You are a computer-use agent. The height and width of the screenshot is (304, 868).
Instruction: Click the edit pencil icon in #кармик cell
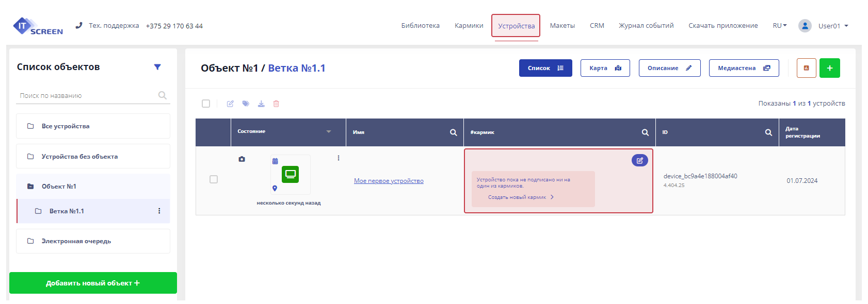pos(639,160)
